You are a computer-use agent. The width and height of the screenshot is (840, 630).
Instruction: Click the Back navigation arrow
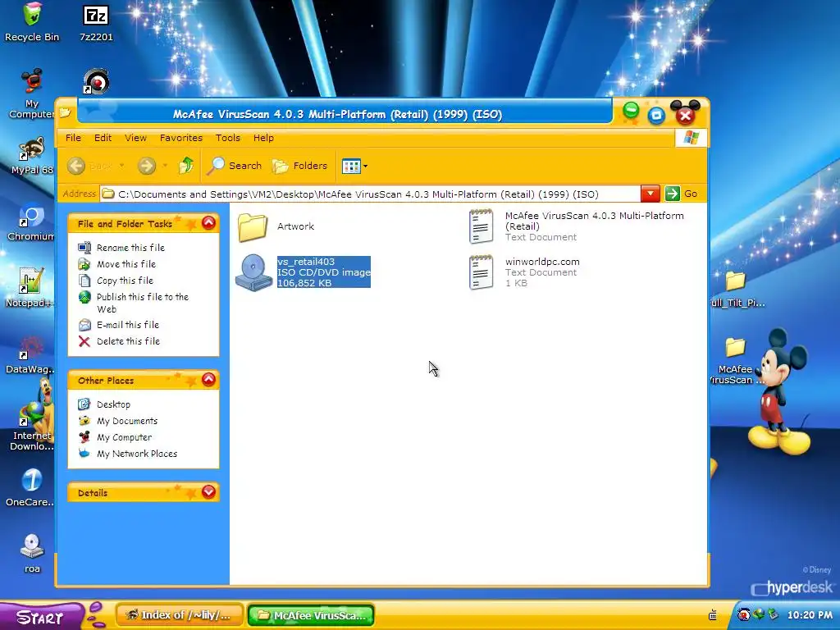click(x=76, y=166)
